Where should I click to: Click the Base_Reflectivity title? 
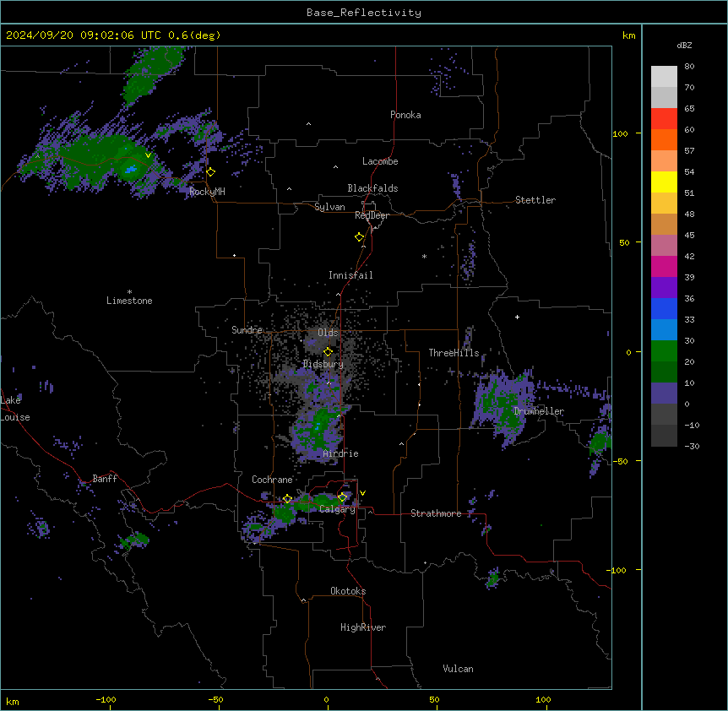364,13
